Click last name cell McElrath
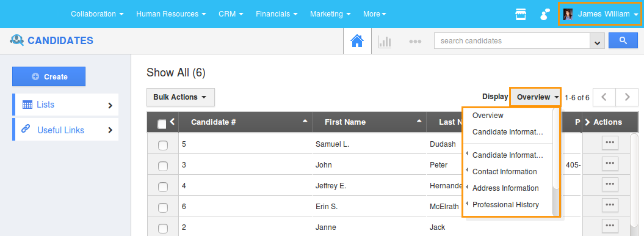This screenshot has height=236, width=644. (444, 207)
